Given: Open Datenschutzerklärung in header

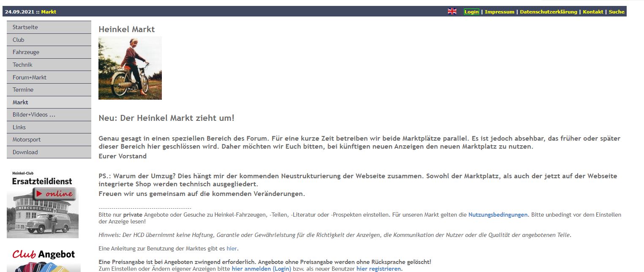Looking at the screenshot, I should coord(548,12).
